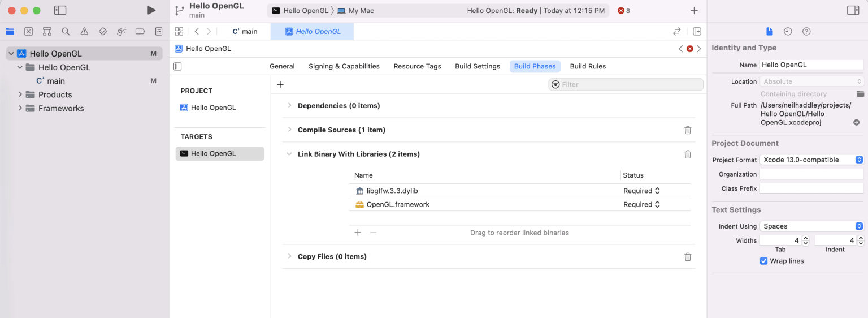Choose containing directory folder icon
This screenshot has width=868, height=318.
(860, 94)
